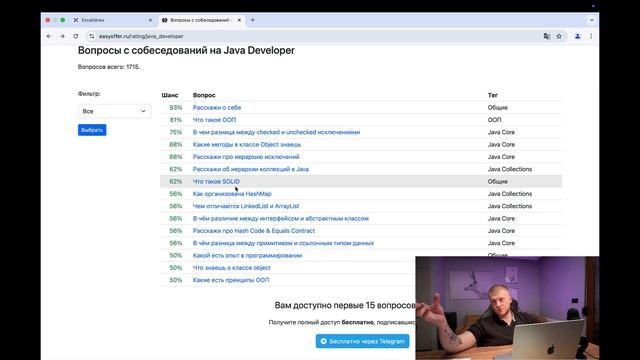Click Вопросов всего: 1715 text
Image resolution: width=640 pixels, height=360 pixels.
109,67
